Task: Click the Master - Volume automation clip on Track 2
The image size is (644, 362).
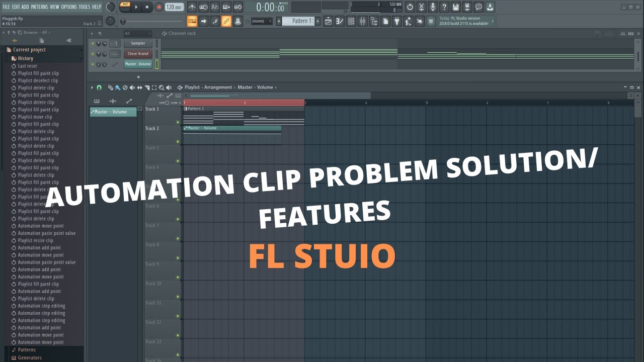Action: tap(232, 135)
